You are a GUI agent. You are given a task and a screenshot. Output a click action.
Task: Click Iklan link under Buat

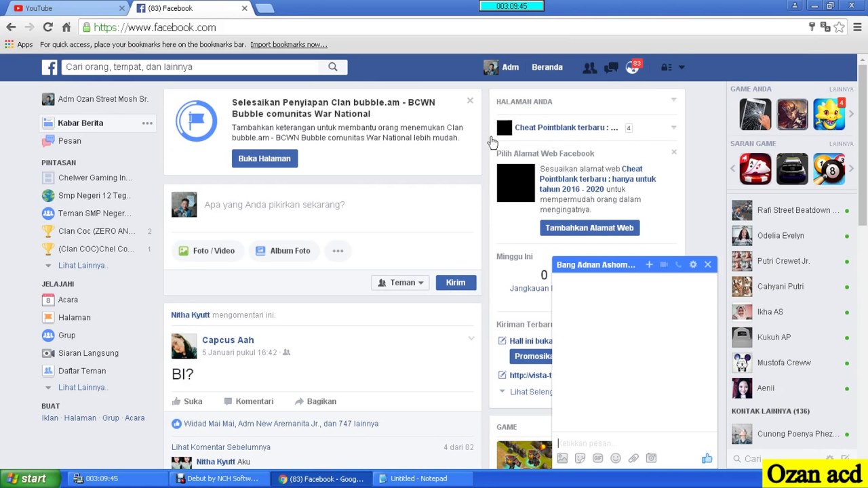[50, 418]
